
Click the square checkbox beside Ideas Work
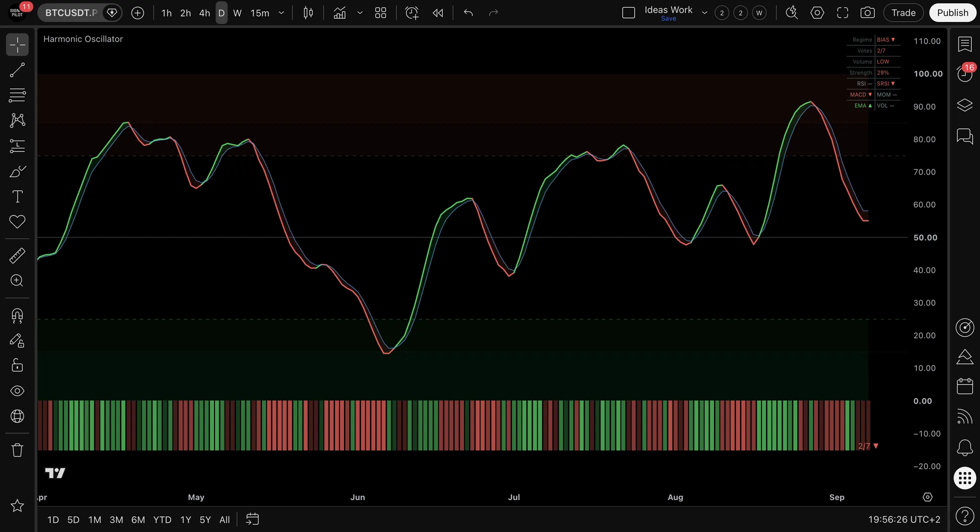coord(628,13)
